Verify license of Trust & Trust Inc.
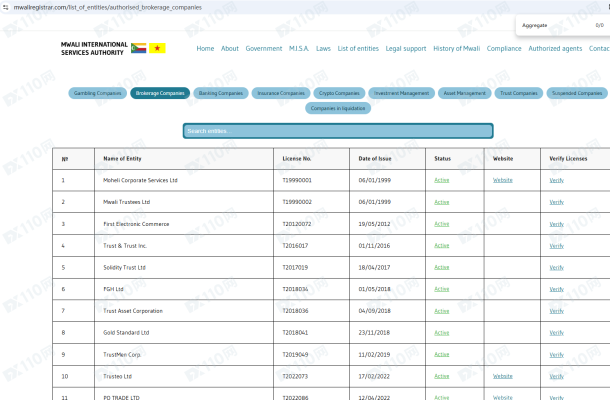Screen dimensions: 610x400 [x=556, y=246]
